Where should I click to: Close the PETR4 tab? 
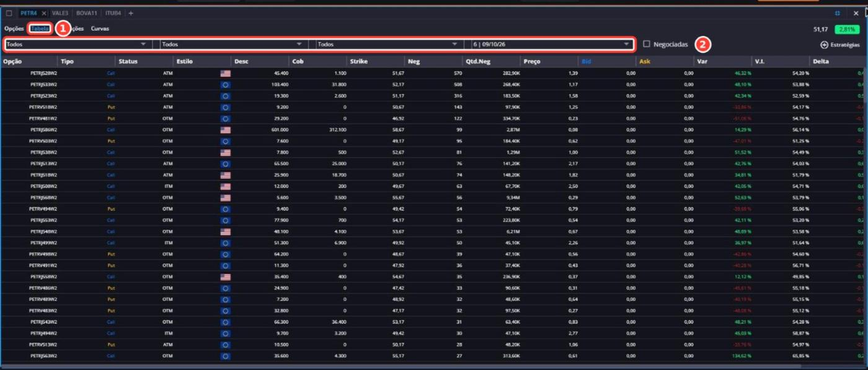click(x=43, y=13)
